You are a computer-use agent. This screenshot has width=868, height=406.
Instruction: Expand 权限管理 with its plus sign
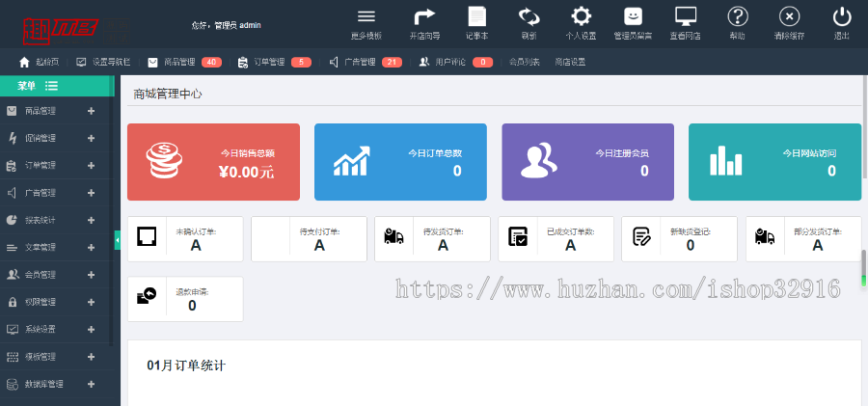(92, 302)
